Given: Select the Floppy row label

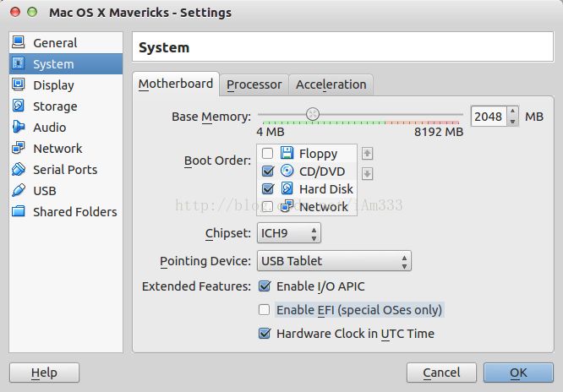Looking at the screenshot, I should [318, 154].
